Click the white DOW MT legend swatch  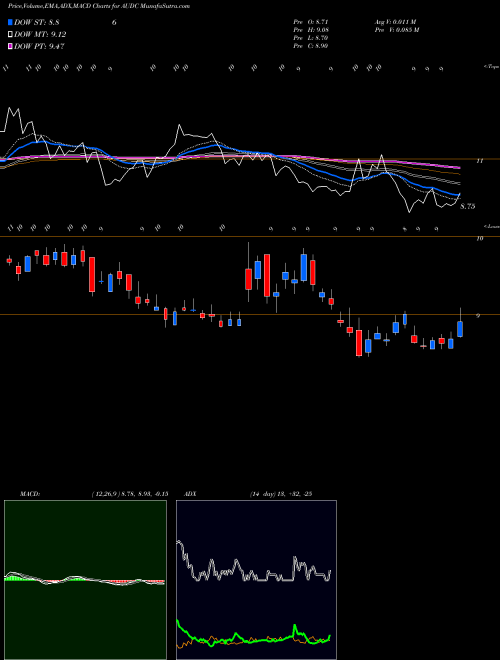pyautogui.click(x=11, y=34)
